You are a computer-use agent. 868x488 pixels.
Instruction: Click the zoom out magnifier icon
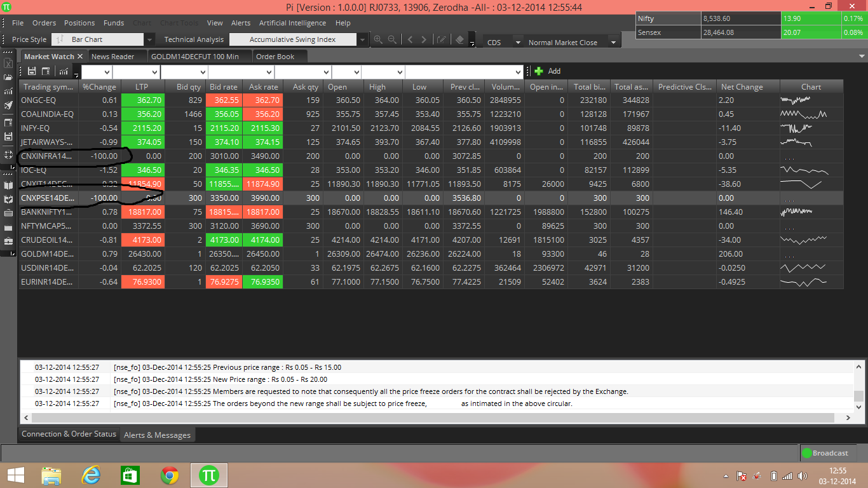click(x=392, y=39)
